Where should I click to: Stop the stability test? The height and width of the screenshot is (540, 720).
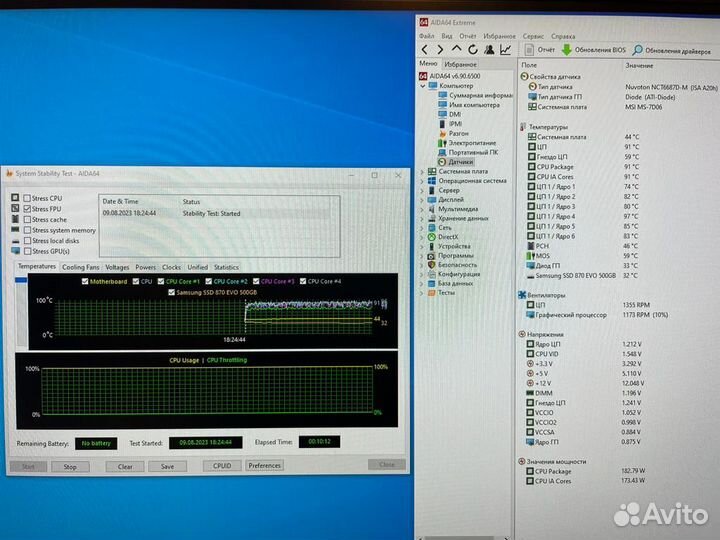(x=70, y=467)
